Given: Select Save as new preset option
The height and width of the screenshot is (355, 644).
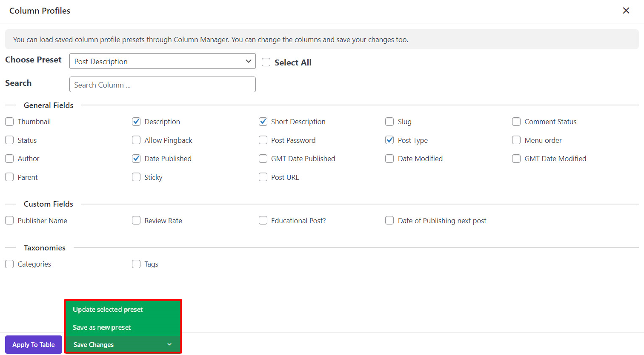Looking at the screenshot, I should [102, 327].
